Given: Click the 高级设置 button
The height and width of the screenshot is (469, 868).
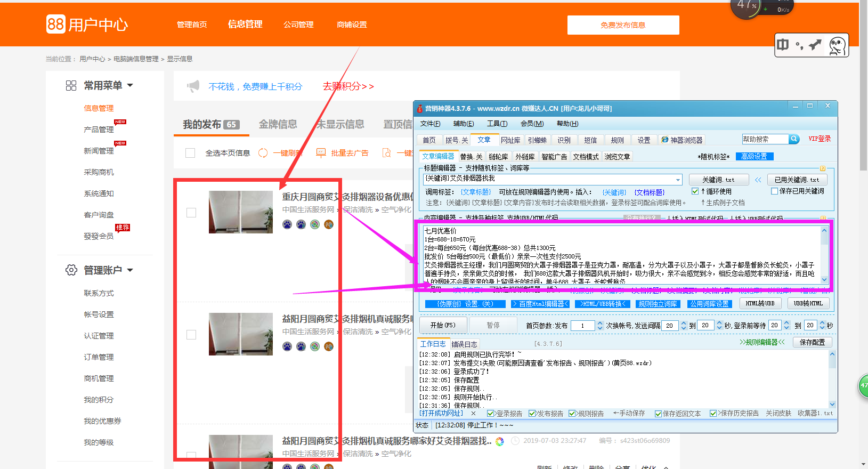Looking at the screenshot, I should tap(754, 156).
